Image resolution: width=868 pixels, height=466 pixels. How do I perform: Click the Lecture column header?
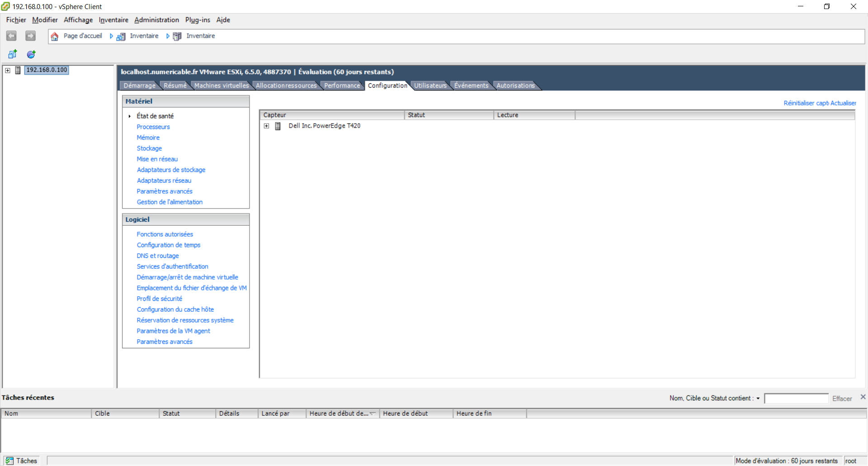534,115
